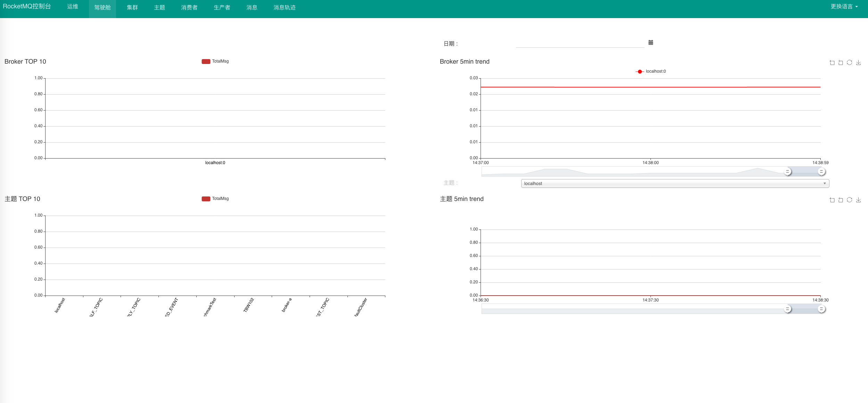
Task: Open the 更换语言 language dropdown
Action: coord(844,7)
